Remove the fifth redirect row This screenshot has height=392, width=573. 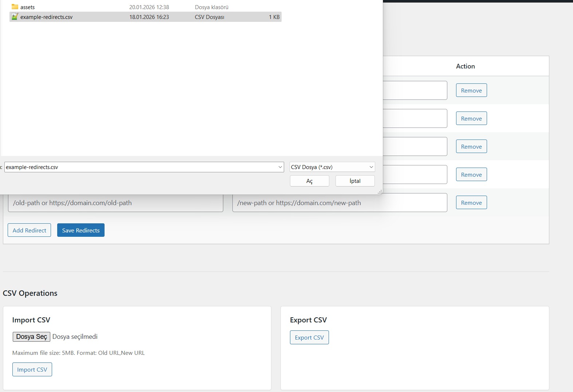click(471, 203)
